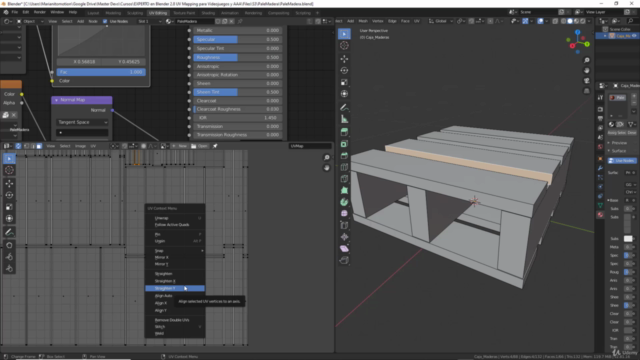
Task: Switch perspective/orthographic view icon in 3D viewport
Action: [587, 91]
